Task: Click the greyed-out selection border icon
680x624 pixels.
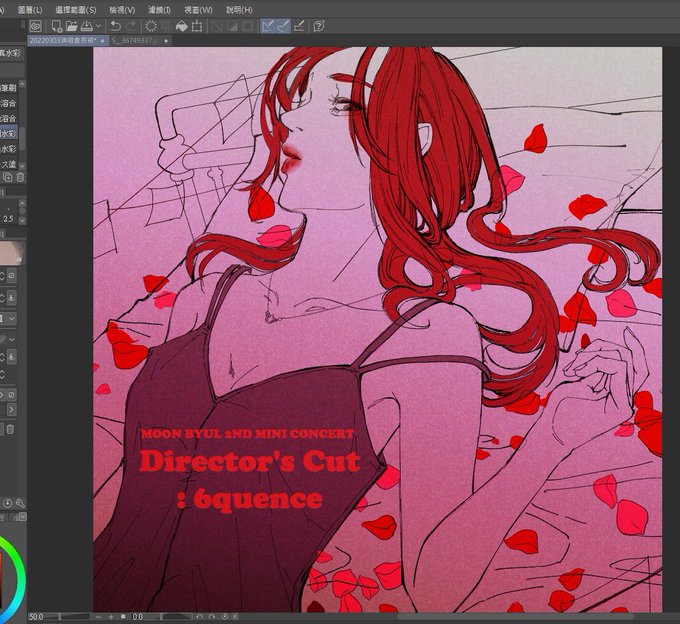Action: coord(248,26)
